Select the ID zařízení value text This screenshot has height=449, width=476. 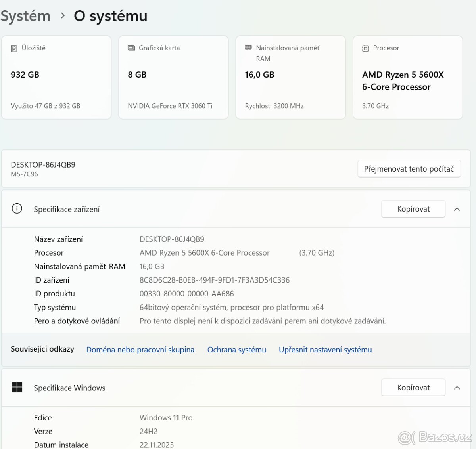215,280
